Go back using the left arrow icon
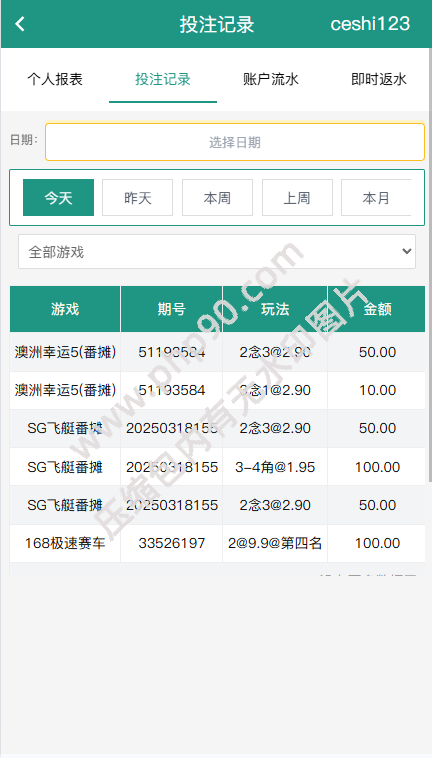The height and width of the screenshot is (758, 432). [x=20, y=24]
